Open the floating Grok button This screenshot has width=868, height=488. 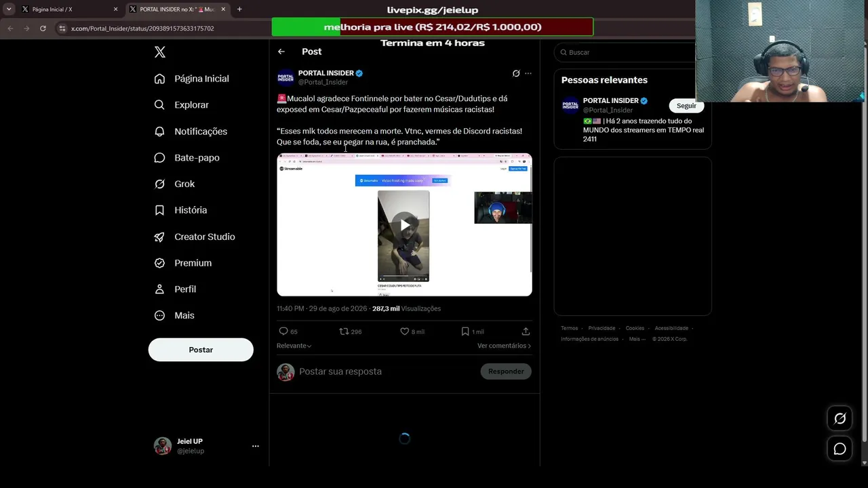[840, 418]
